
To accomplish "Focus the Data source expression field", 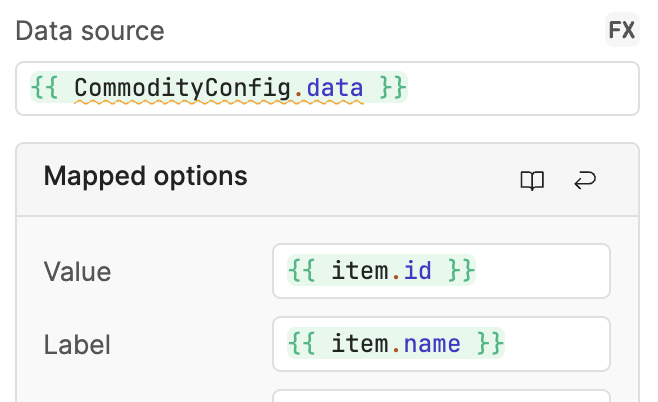I will (x=327, y=89).
